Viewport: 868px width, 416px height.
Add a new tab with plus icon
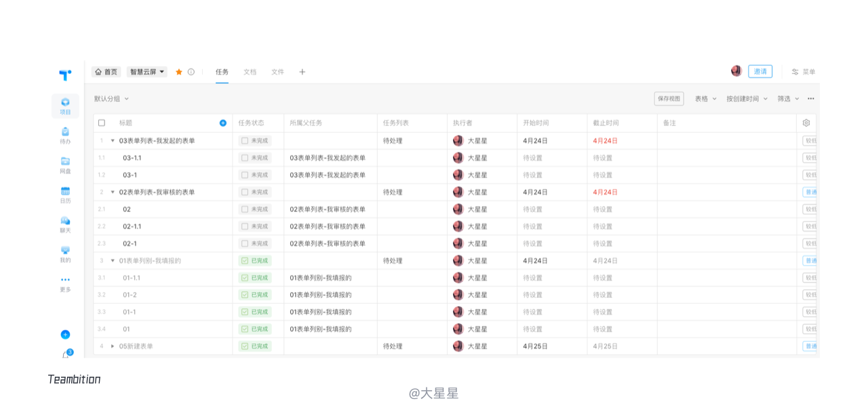coord(302,72)
